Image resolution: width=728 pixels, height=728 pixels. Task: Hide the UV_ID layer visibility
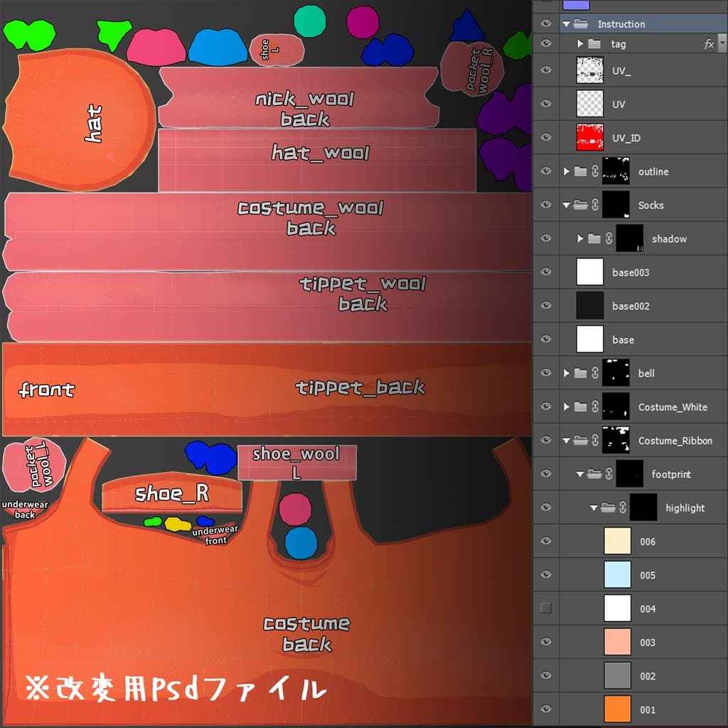[x=545, y=138]
